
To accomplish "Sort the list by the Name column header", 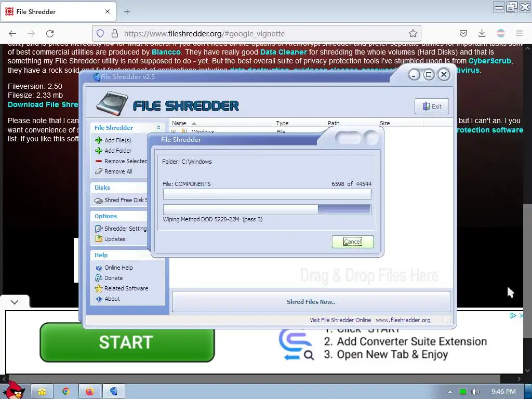I will [x=221, y=123].
